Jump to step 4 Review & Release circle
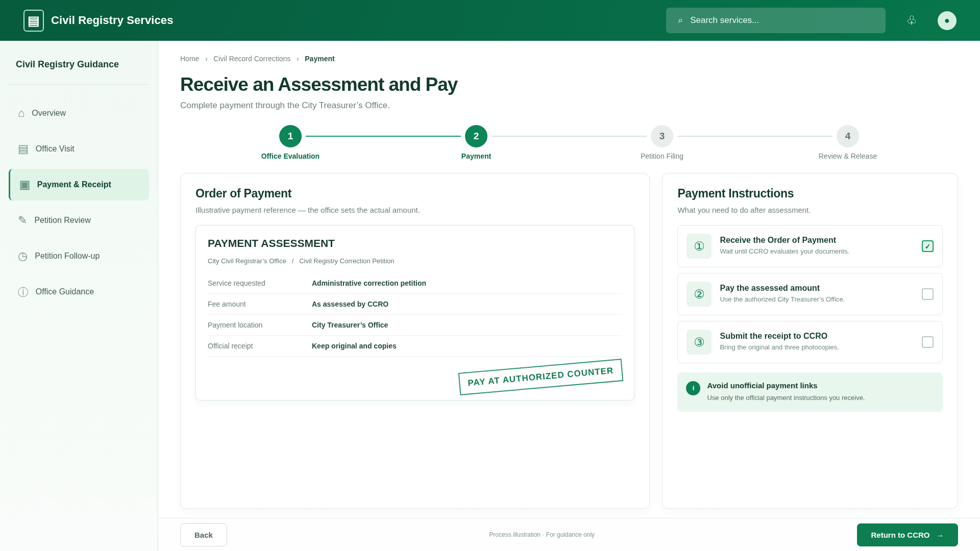980x551 pixels. [848, 136]
